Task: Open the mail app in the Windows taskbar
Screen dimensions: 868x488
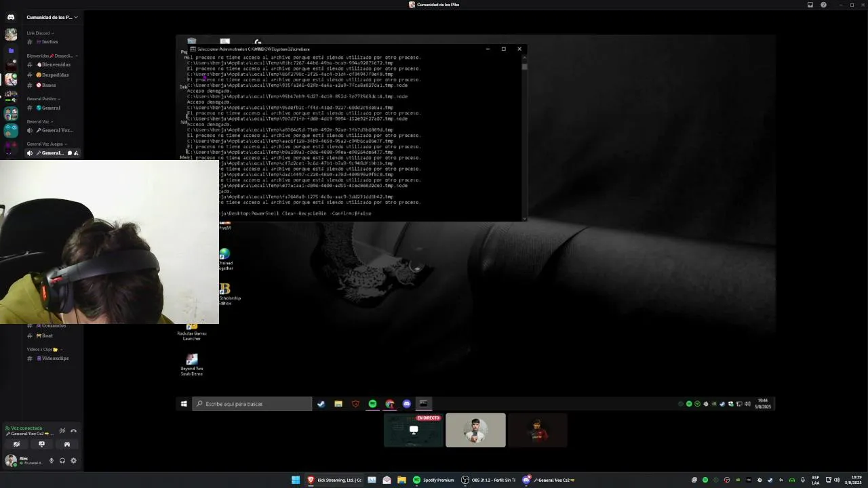Action: [387, 480]
